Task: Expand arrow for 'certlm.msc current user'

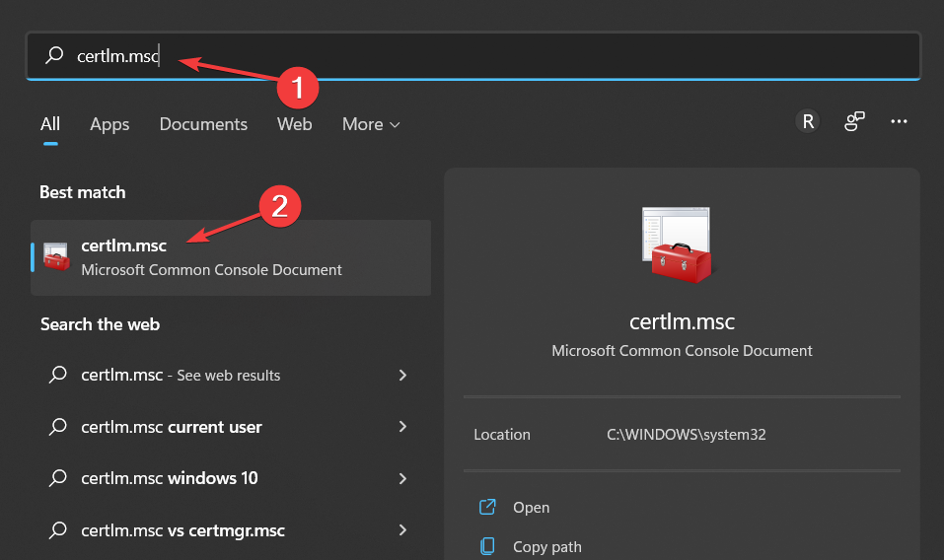Action: click(x=402, y=427)
